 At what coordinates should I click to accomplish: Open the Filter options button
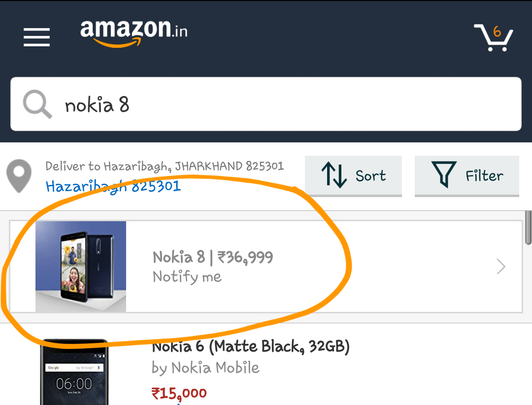point(467,176)
